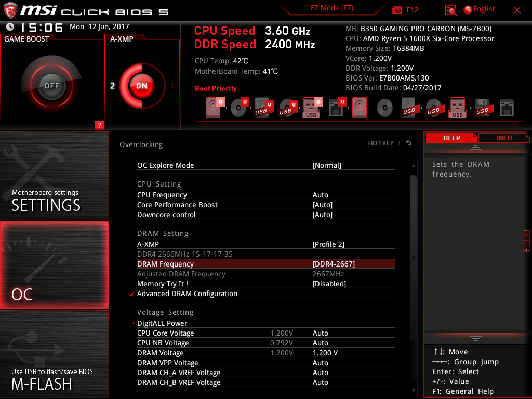Go back using the return arrow icon
This screenshot has width=532, height=399.
click(x=409, y=143)
